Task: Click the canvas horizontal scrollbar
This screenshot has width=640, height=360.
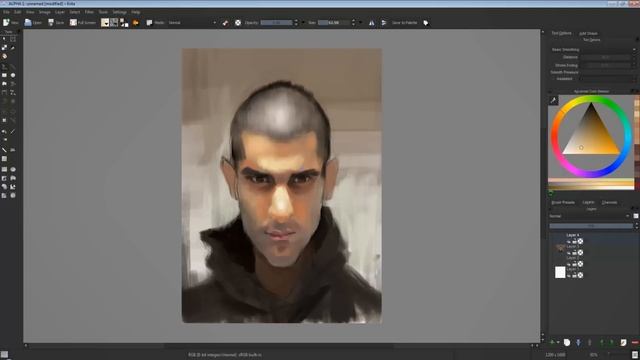Action: (279, 346)
